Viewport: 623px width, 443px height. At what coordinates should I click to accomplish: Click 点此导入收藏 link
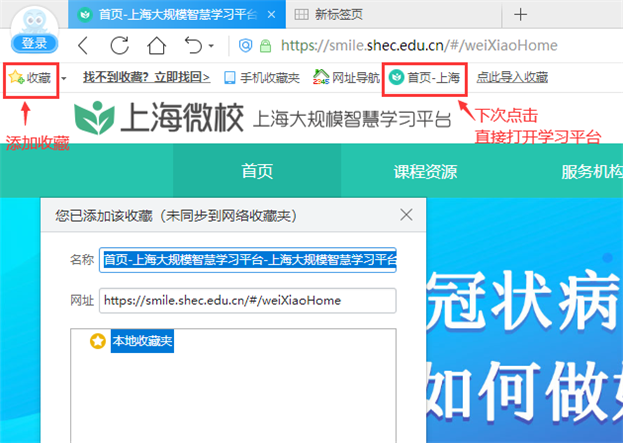coord(512,77)
